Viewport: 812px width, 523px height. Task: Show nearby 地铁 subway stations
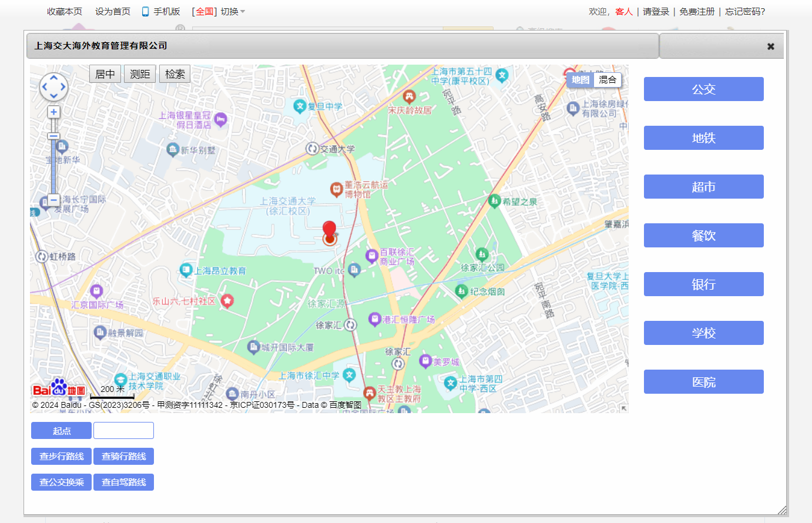pos(703,138)
